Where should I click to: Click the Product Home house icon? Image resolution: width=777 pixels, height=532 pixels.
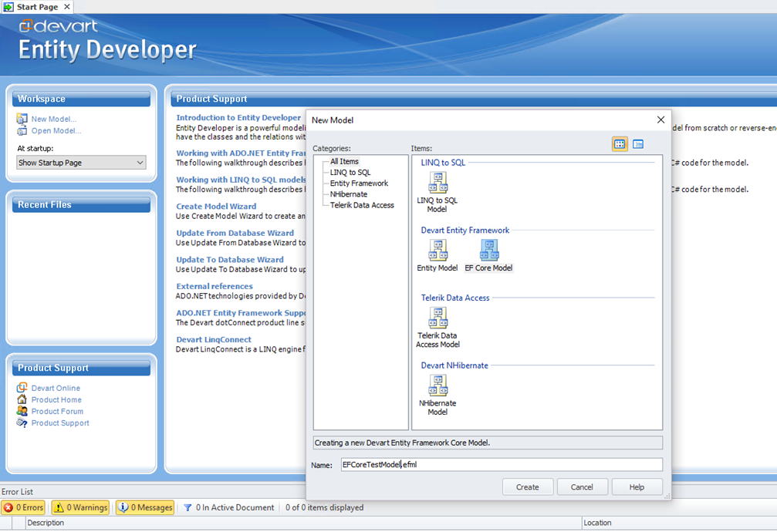[22, 399]
